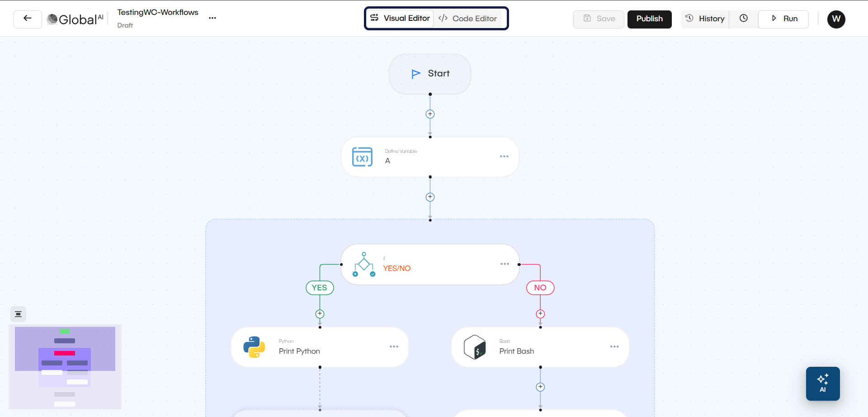Screen dimensions: 868x417
Task: Click the schedule clock icon
Action: click(743, 19)
